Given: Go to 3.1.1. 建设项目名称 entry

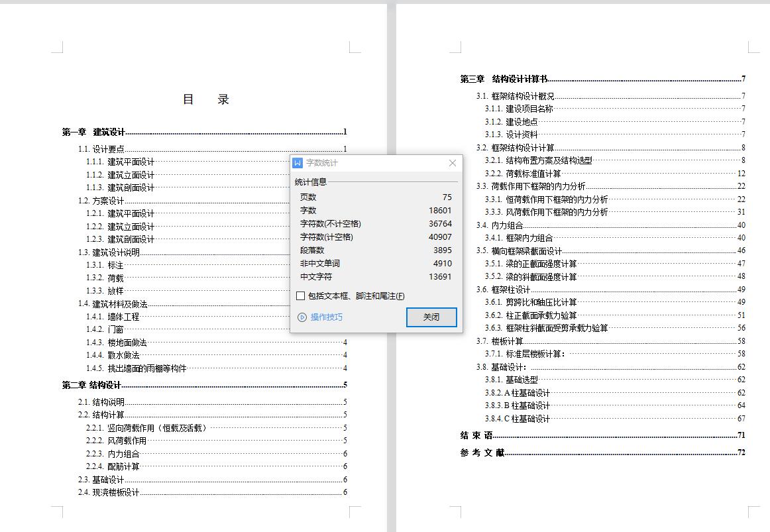Looking at the screenshot, I should [615, 109].
